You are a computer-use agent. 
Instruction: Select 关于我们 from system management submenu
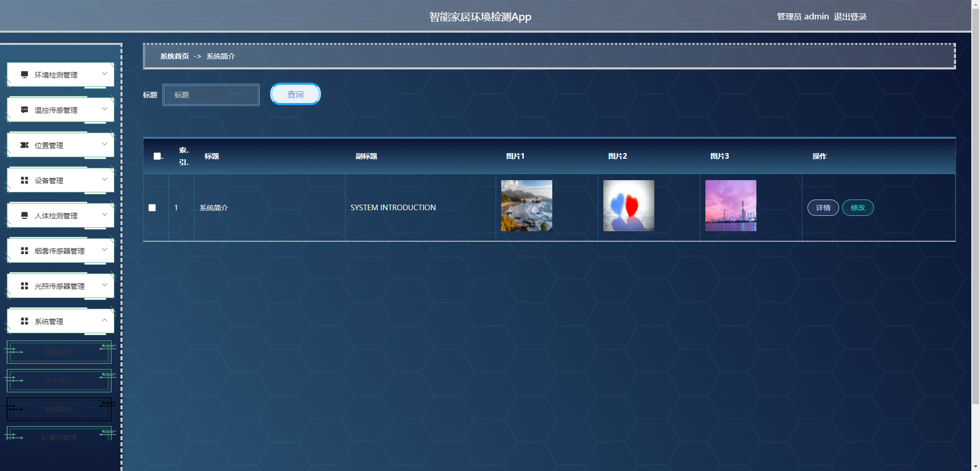[59, 381]
